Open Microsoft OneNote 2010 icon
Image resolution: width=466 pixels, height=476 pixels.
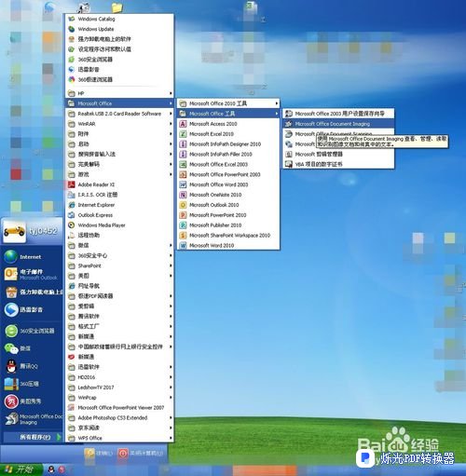(183, 195)
